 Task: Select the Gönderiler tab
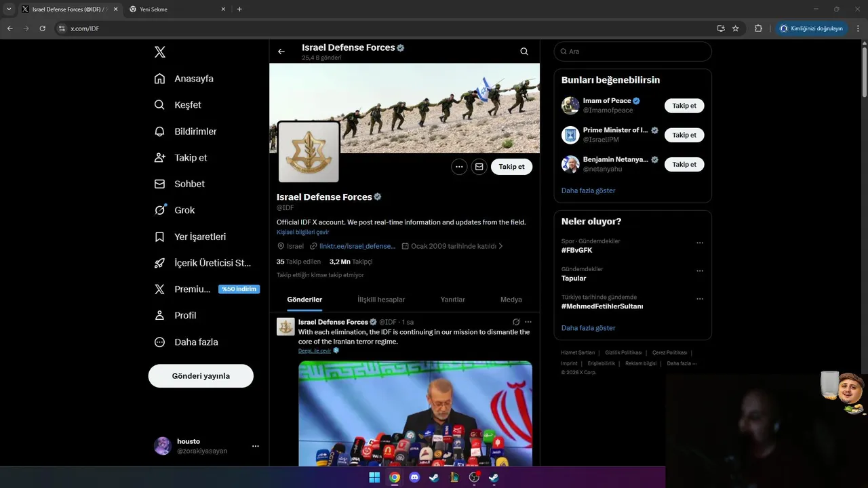tap(304, 300)
